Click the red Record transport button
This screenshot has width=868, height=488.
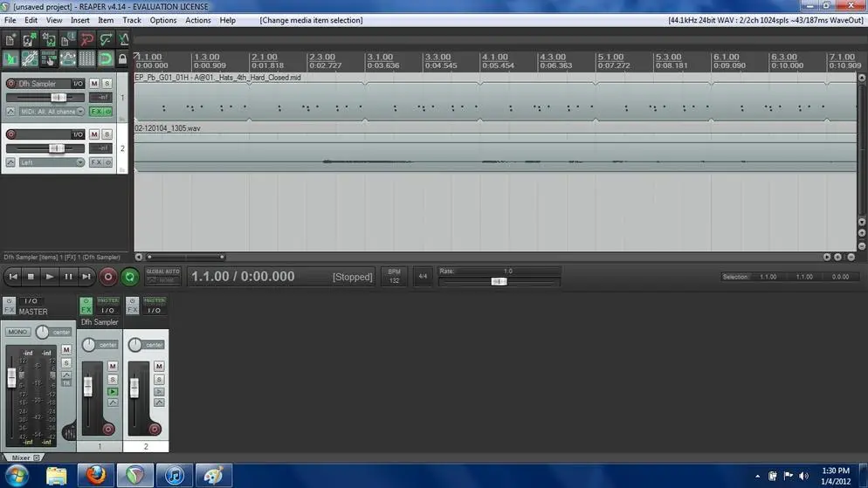click(x=108, y=277)
